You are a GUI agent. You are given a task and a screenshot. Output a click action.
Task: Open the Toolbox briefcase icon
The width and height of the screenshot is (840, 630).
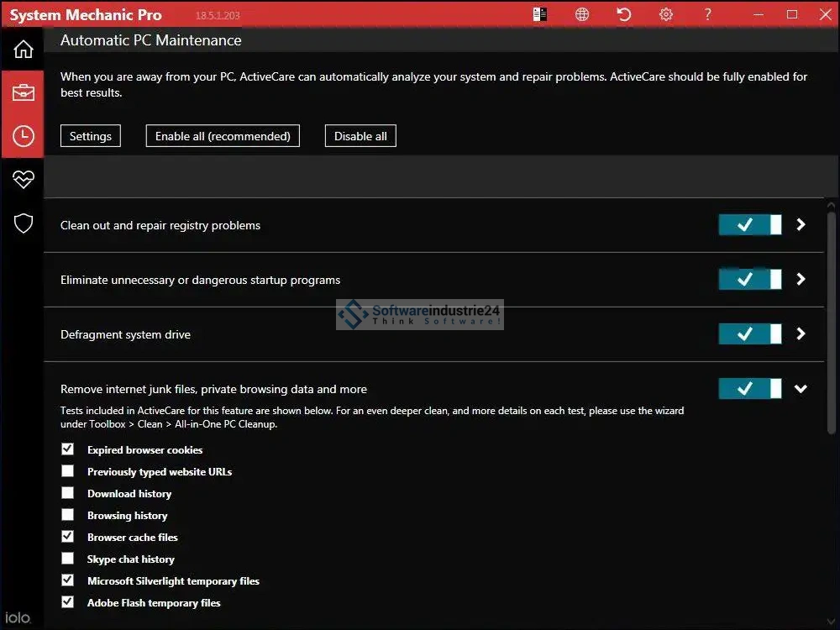point(23,92)
